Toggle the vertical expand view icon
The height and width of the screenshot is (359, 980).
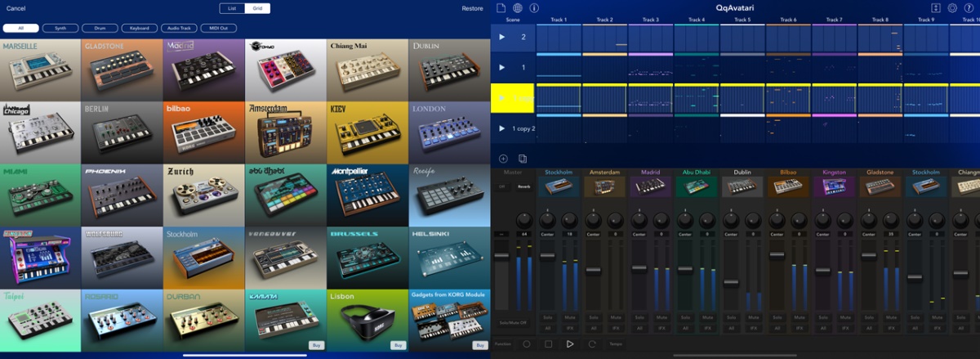pos(936,8)
